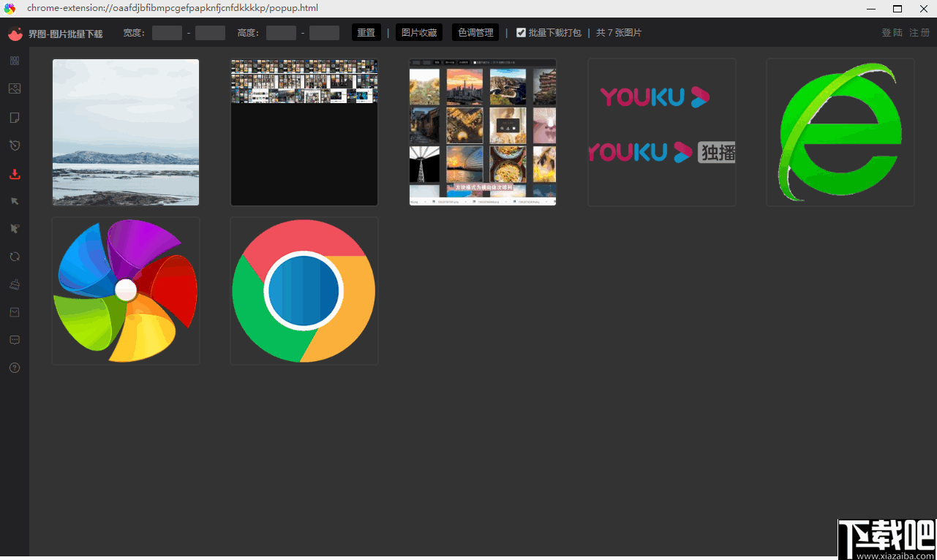Focus the minimum height input field
The width and height of the screenshot is (937, 560).
pos(281,33)
